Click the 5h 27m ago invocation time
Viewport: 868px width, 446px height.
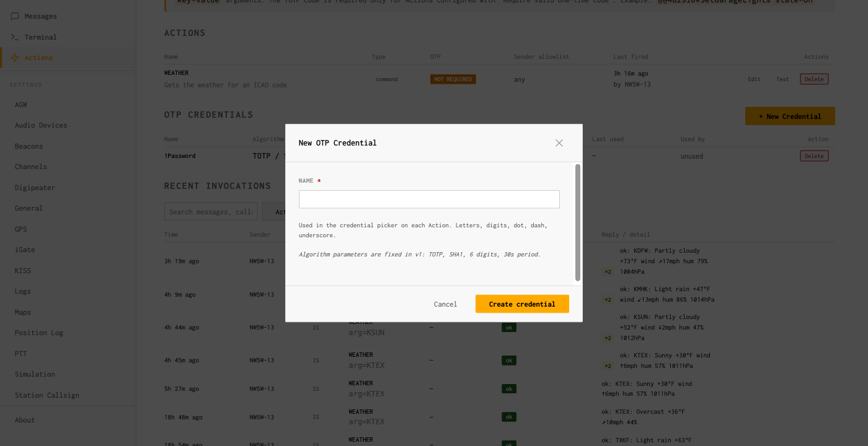click(x=182, y=389)
